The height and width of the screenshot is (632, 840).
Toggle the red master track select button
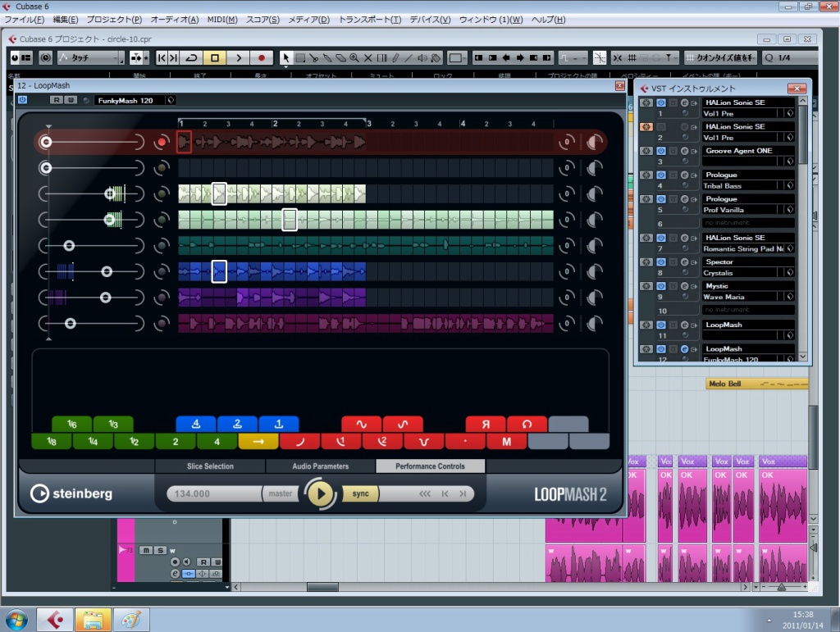[162, 142]
